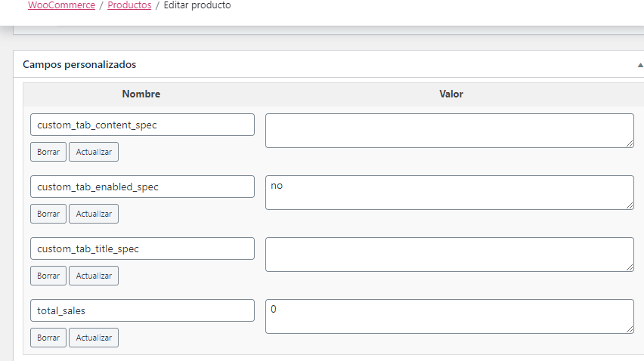Click the Campos personalizados panel heading
644x361 pixels.
(79, 64)
